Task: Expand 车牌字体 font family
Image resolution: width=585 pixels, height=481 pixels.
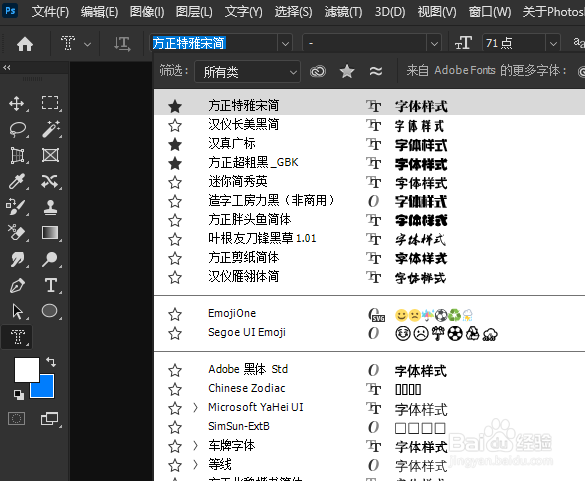Action: (x=195, y=446)
